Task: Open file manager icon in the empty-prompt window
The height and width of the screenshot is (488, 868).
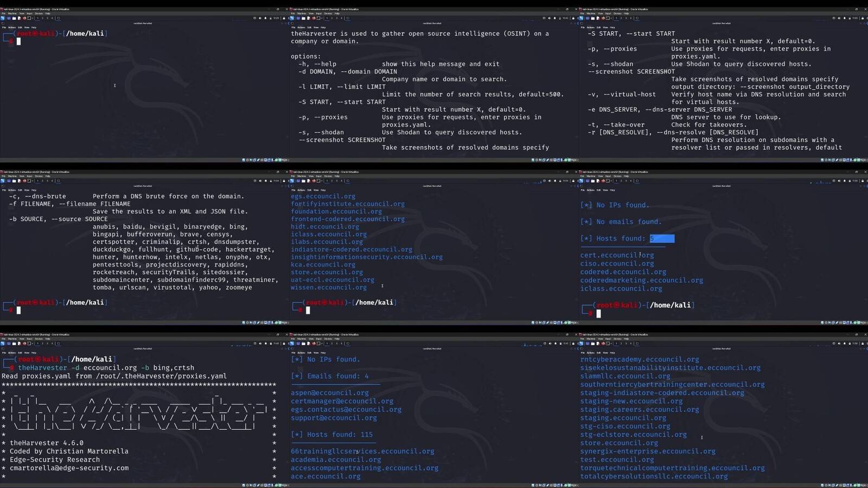Action: tap(14, 18)
